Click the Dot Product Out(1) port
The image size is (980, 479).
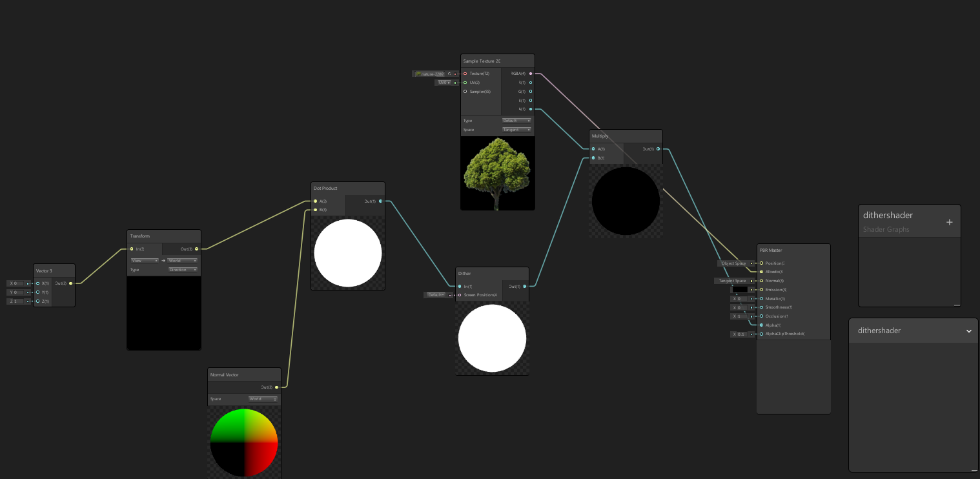coord(380,201)
